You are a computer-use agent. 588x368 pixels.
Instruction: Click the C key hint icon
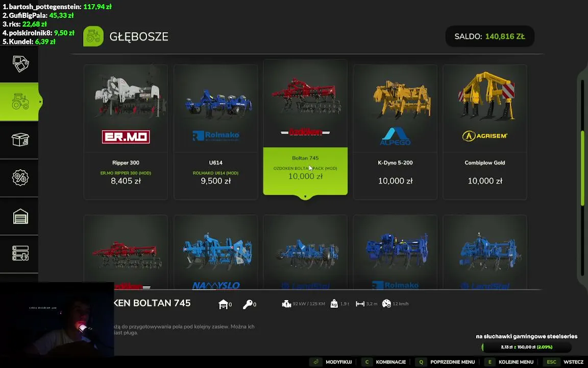coord(367,362)
